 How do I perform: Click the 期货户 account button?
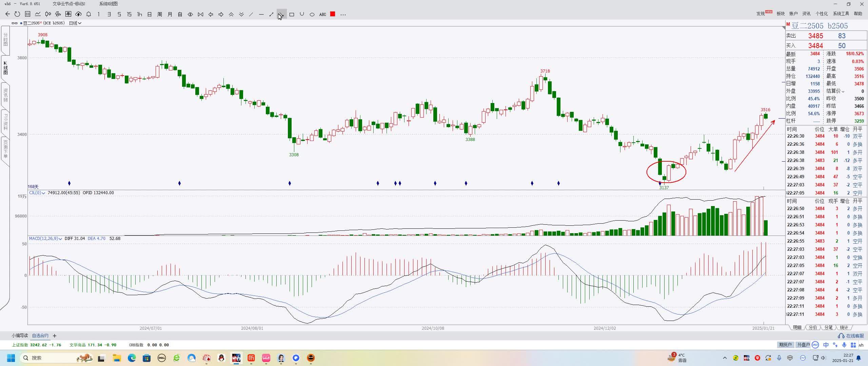coord(785,345)
